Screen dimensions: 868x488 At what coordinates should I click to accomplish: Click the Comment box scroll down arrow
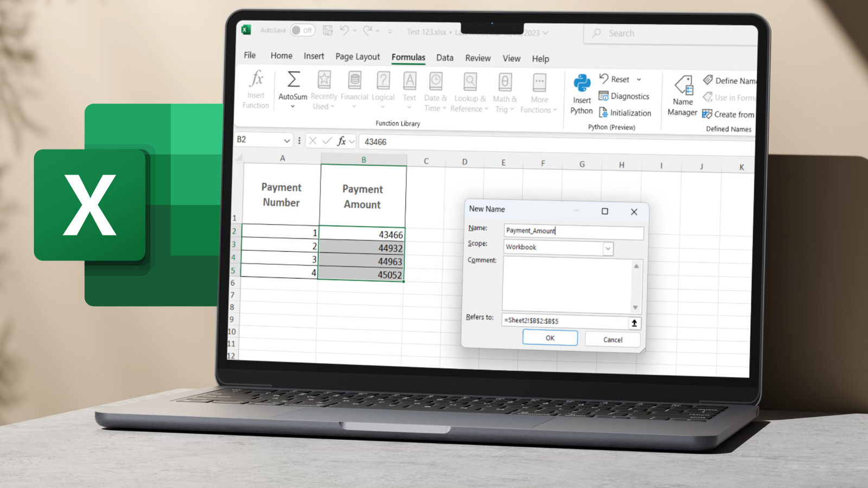(635, 307)
